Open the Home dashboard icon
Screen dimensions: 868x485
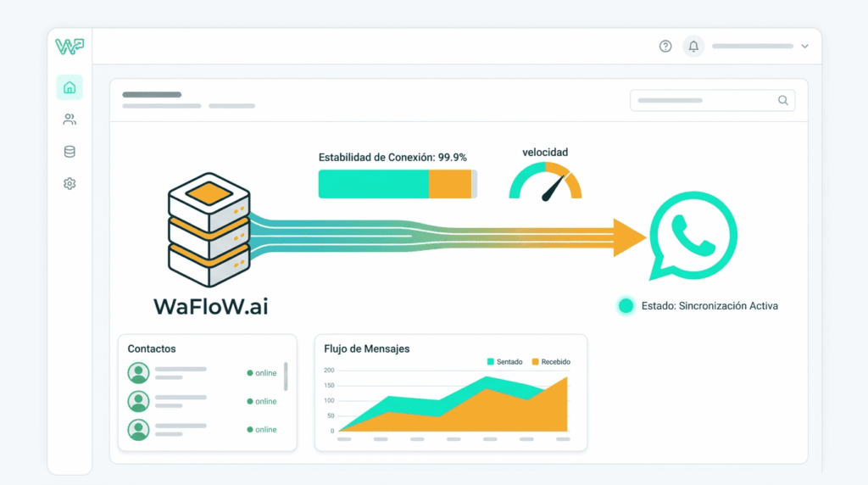pyautogui.click(x=70, y=87)
